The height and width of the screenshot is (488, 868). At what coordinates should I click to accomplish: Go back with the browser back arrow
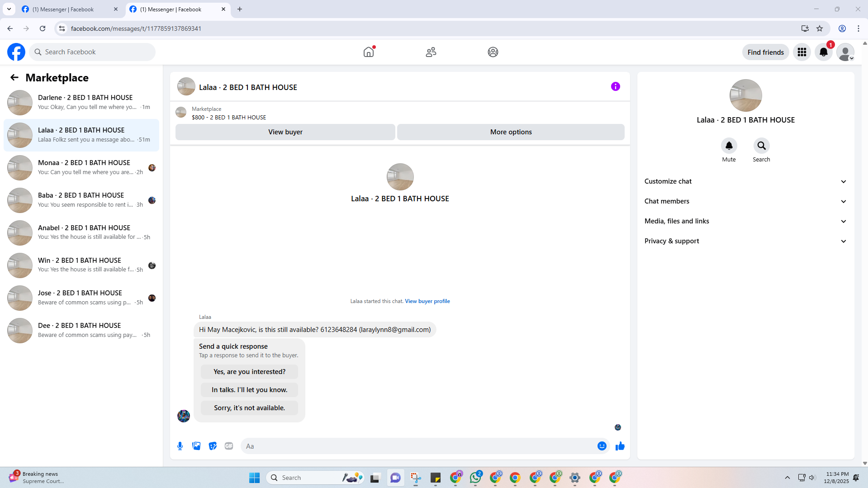click(x=10, y=28)
